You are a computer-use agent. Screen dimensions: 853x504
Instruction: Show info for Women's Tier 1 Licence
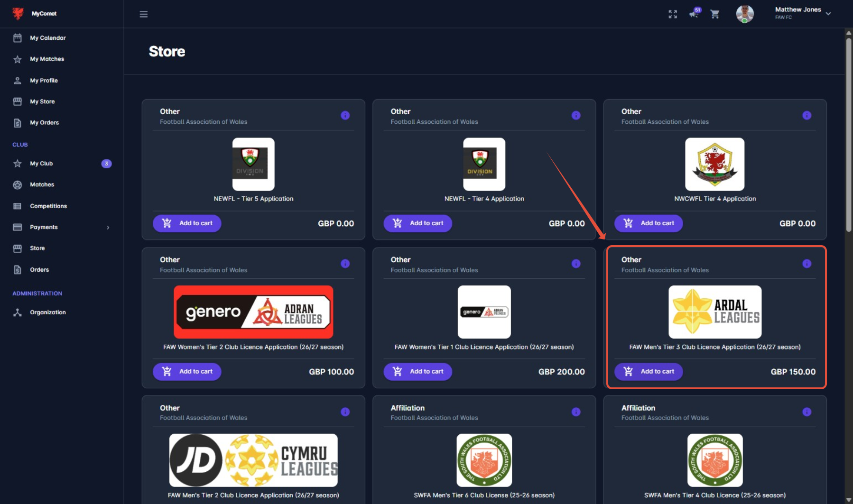click(x=576, y=264)
